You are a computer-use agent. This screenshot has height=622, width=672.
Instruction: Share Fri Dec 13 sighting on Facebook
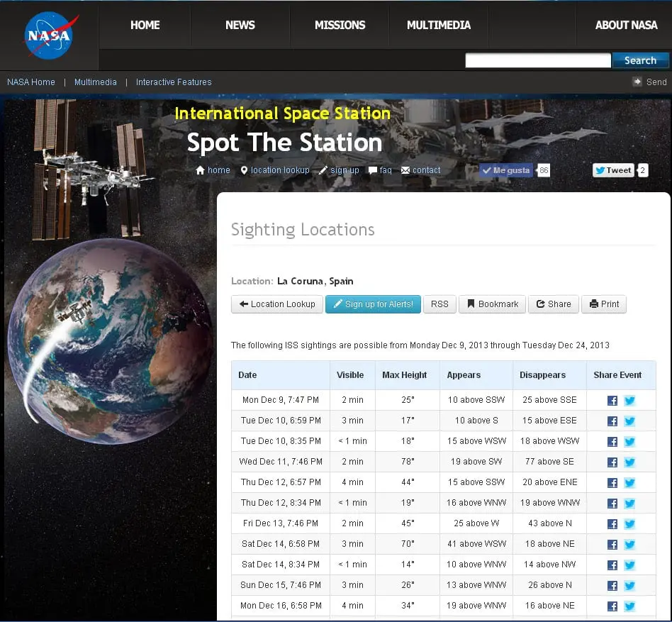click(612, 524)
